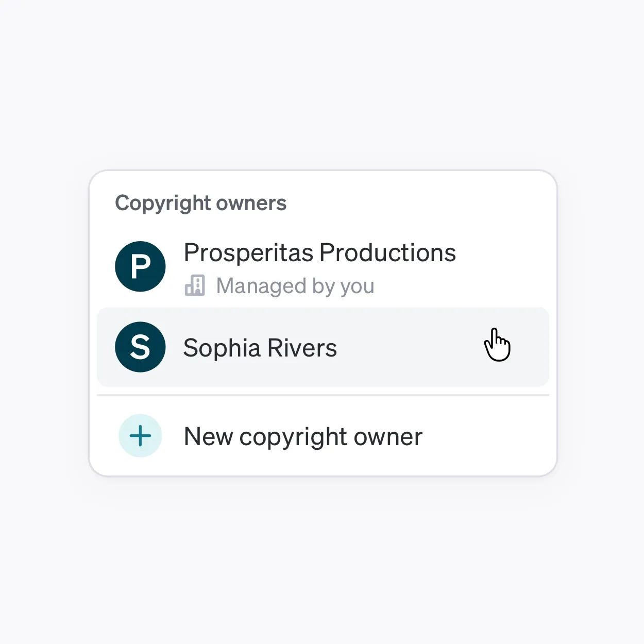
Task: Choose Sophia Rivers from the list
Action: (323, 347)
